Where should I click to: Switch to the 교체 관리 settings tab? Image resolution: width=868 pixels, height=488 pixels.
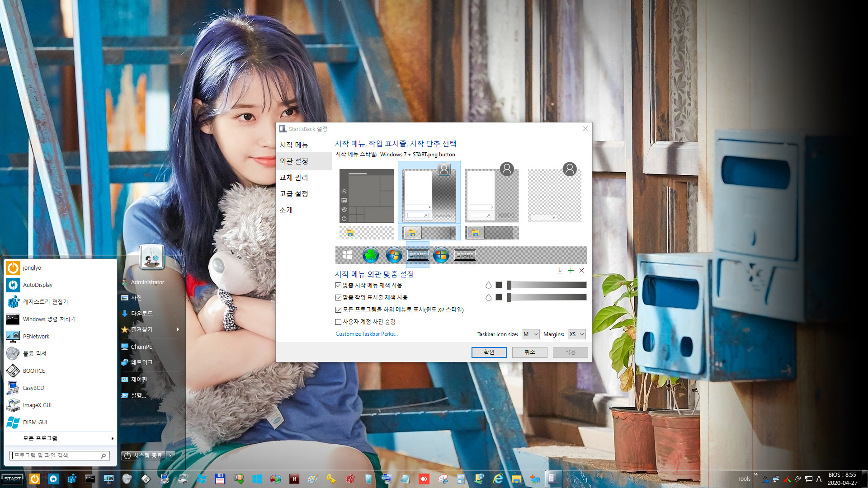tap(304, 178)
